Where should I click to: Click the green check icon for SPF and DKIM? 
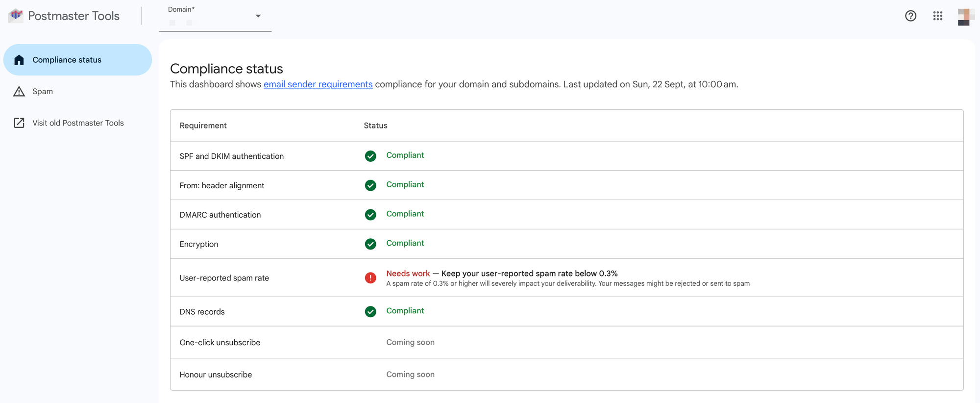click(x=370, y=156)
